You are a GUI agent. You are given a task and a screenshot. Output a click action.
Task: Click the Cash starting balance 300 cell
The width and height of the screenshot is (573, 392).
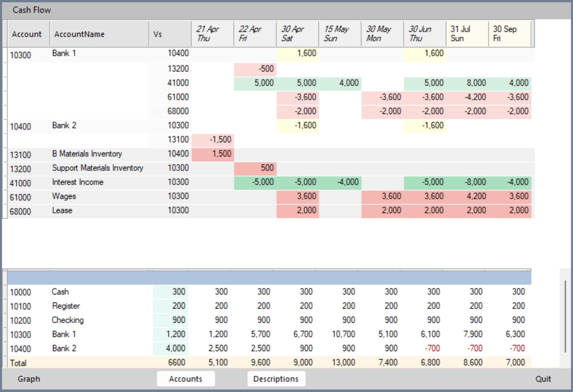tap(170, 292)
